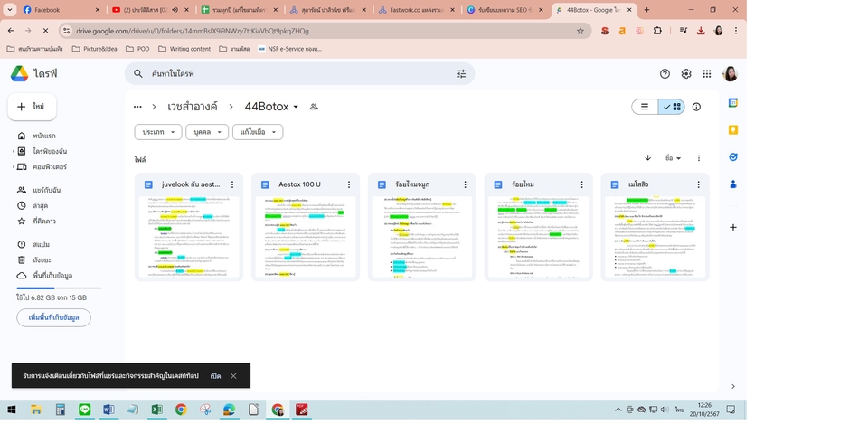
Task: Dismiss the notification toast
Action: pos(233,376)
